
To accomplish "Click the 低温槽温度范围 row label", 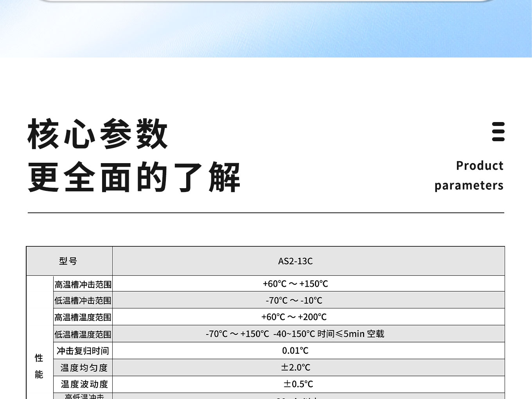I will pos(83,334).
